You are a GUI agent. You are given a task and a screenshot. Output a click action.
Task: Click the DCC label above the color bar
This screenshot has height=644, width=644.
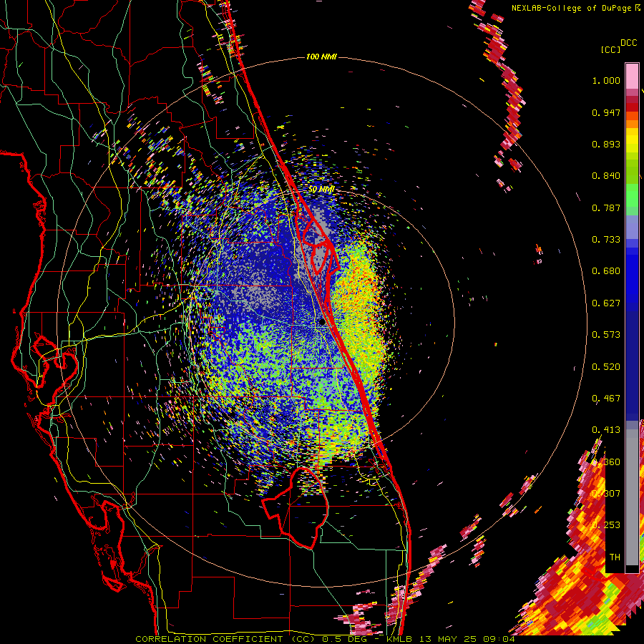[x=629, y=43]
